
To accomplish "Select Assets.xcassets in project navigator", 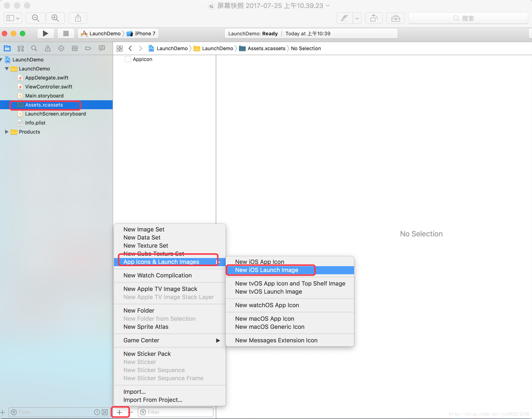I will pyautogui.click(x=44, y=105).
